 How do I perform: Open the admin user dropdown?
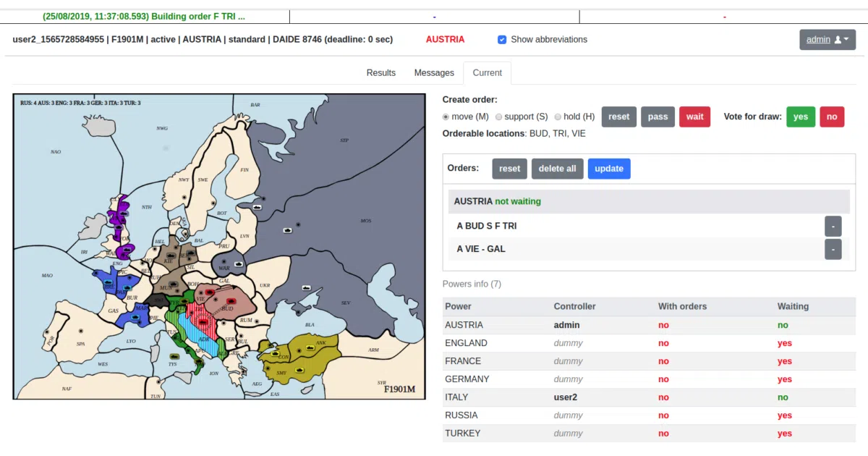[x=827, y=40]
